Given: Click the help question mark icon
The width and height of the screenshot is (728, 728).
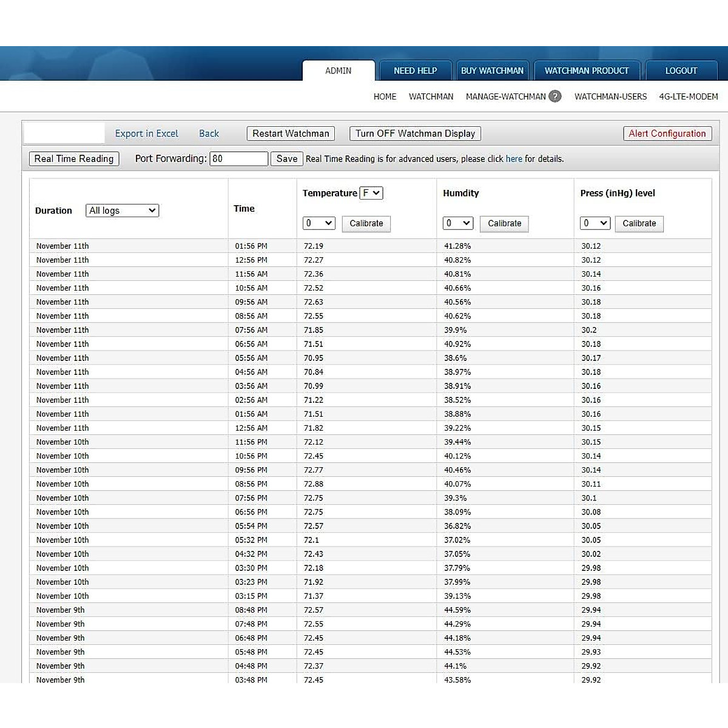Looking at the screenshot, I should (x=554, y=96).
